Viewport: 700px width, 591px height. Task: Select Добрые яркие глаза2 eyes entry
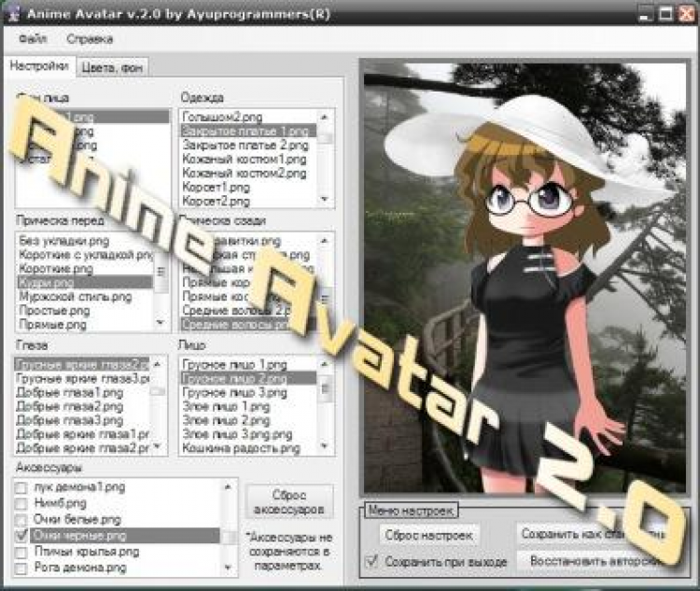coord(82,447)
